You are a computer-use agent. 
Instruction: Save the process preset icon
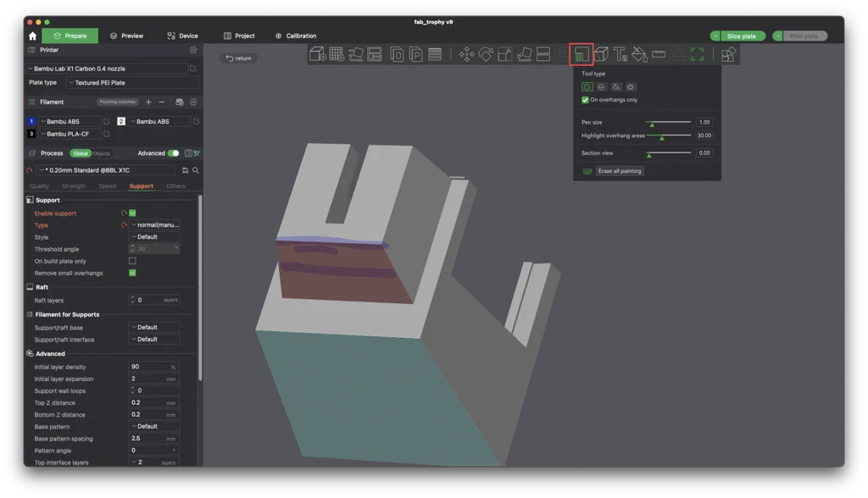coord(185,170)
